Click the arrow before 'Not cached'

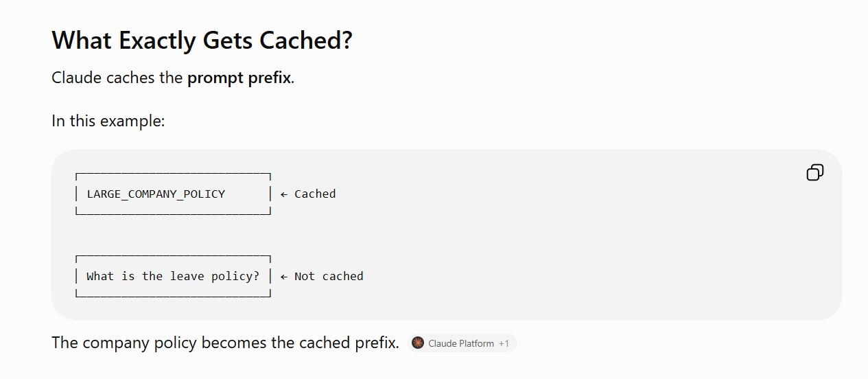click(284, 276)
